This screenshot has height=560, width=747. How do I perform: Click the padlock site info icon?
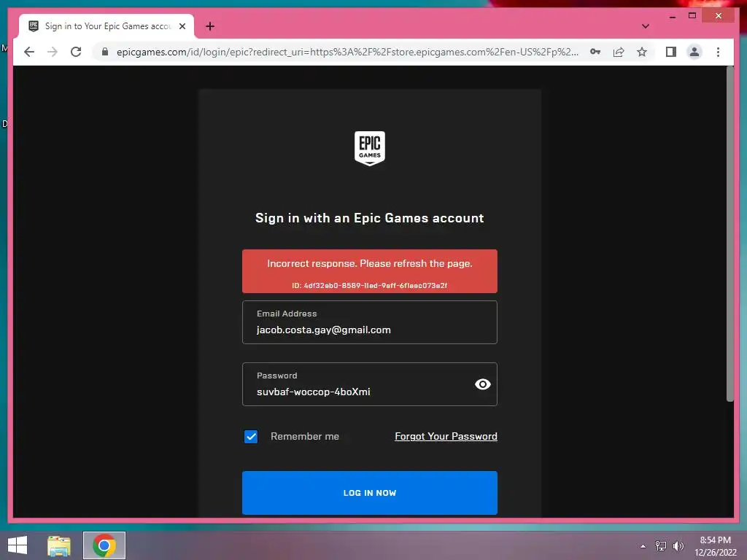click(x=105, y=52)
